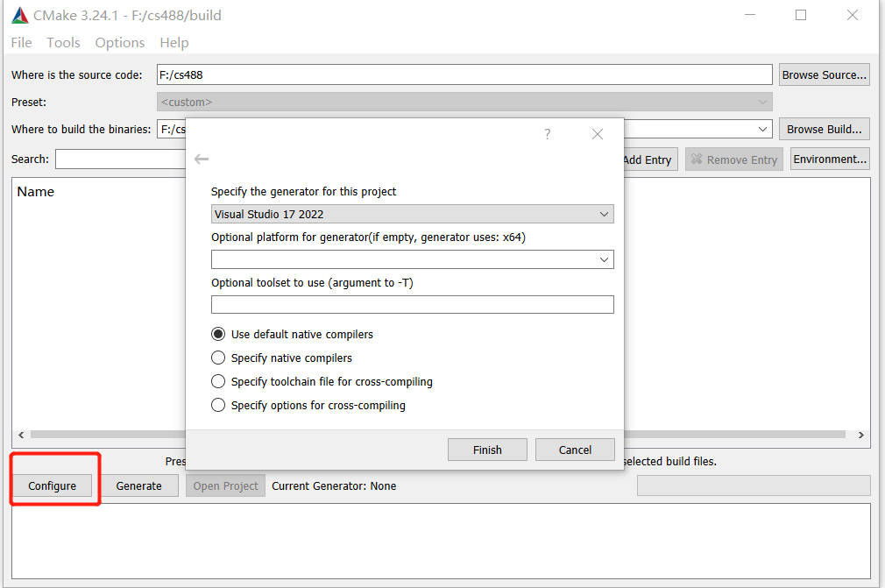Click the Open Project button
The width and height of the screenshot is (885, 588).
pos(225,485)
